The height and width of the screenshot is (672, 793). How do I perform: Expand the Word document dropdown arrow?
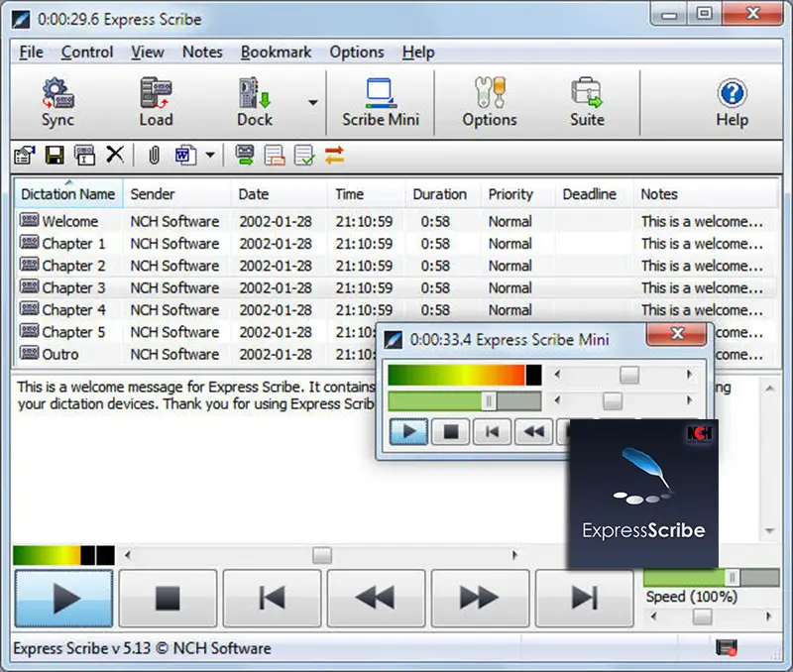pos(210,156)
